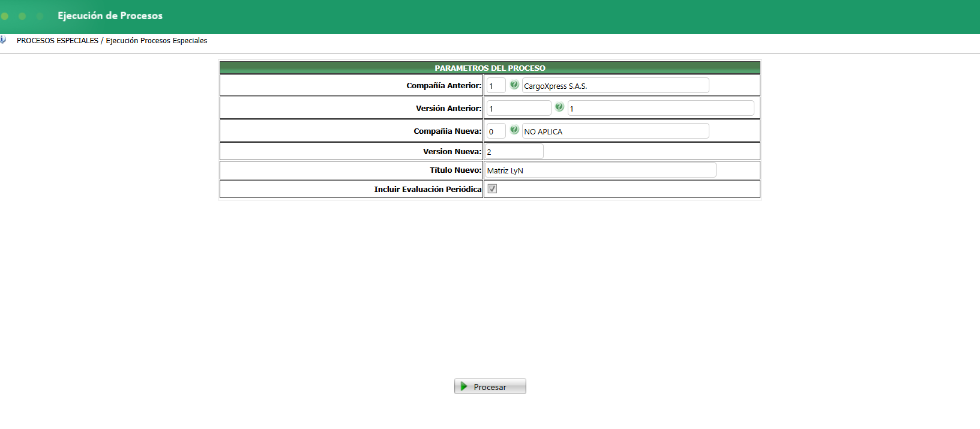
Task: Click the Compañía Nueva label
Action: 448,131
